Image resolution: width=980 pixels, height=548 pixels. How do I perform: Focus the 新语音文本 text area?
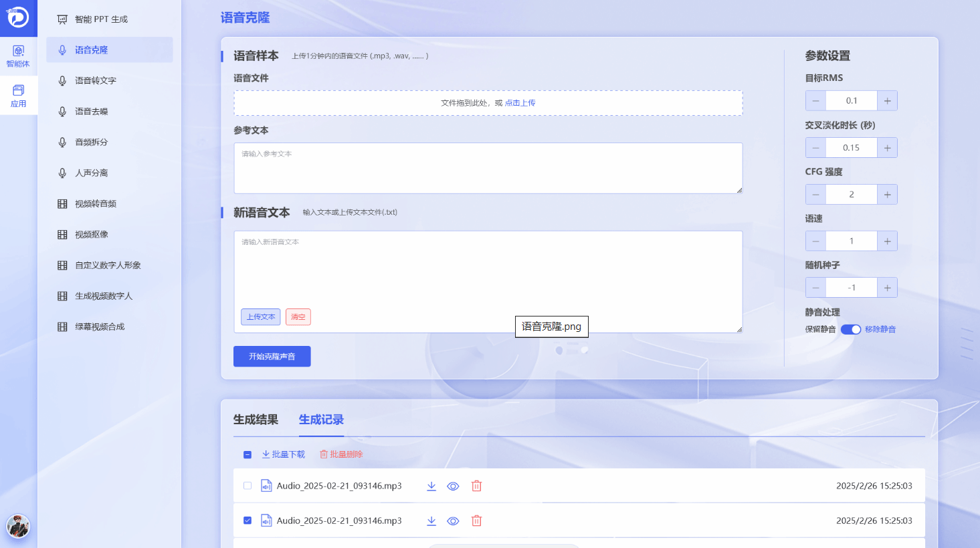(x=488, y=282)
